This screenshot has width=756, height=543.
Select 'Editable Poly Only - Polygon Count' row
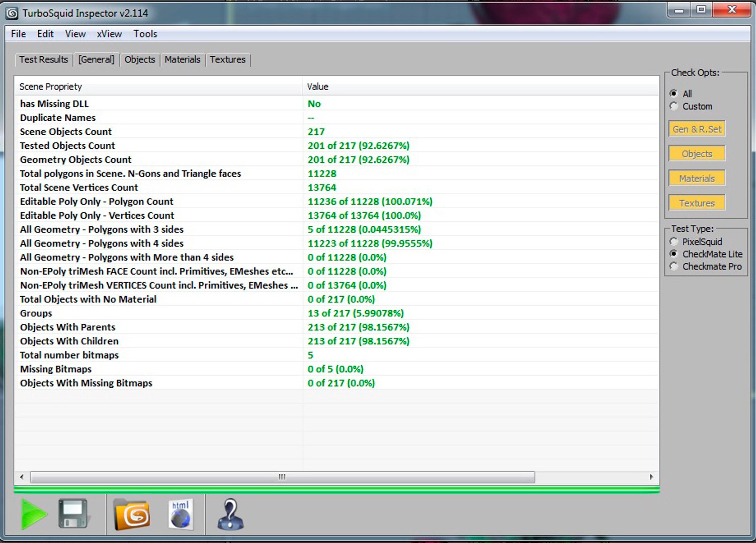tap(337, 202)
